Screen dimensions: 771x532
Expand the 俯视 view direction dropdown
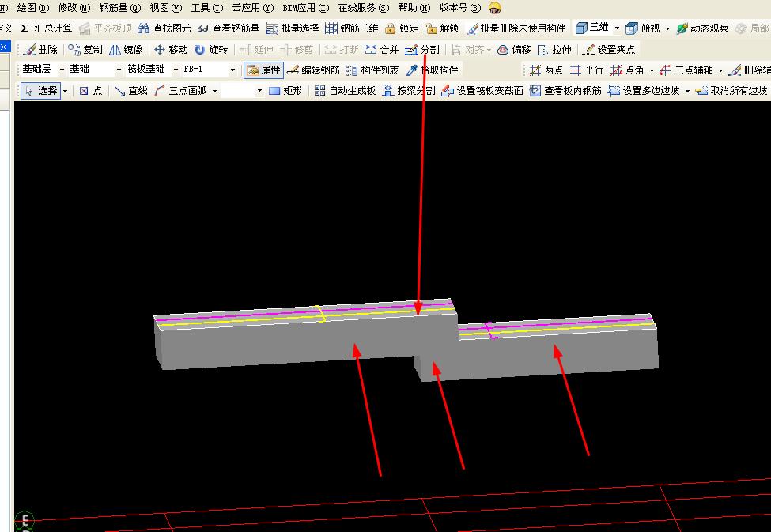point(667,28)
